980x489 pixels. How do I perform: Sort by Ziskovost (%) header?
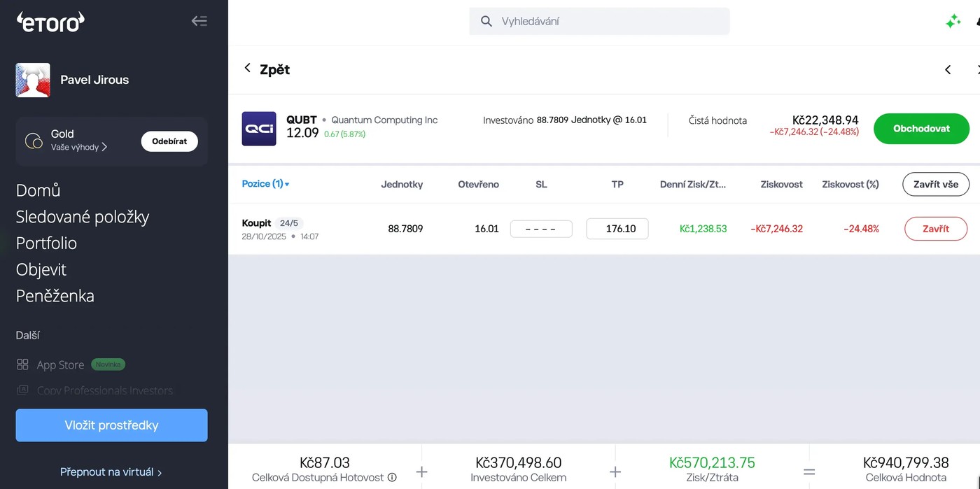coord(850,185)
